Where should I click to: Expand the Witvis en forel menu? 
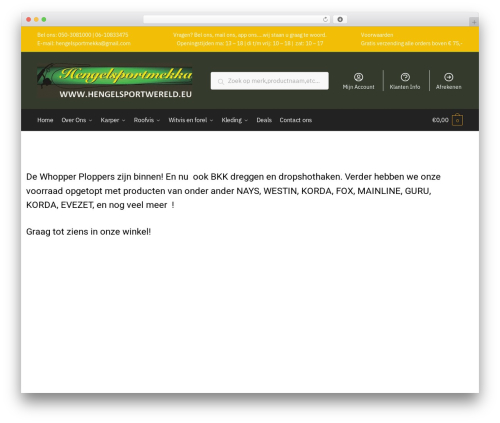click(x=191, y=120)
